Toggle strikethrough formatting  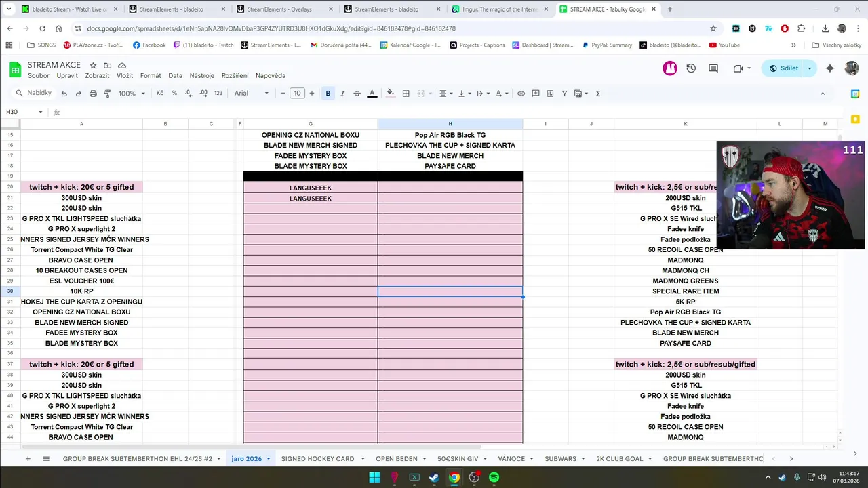coord(357,94)
